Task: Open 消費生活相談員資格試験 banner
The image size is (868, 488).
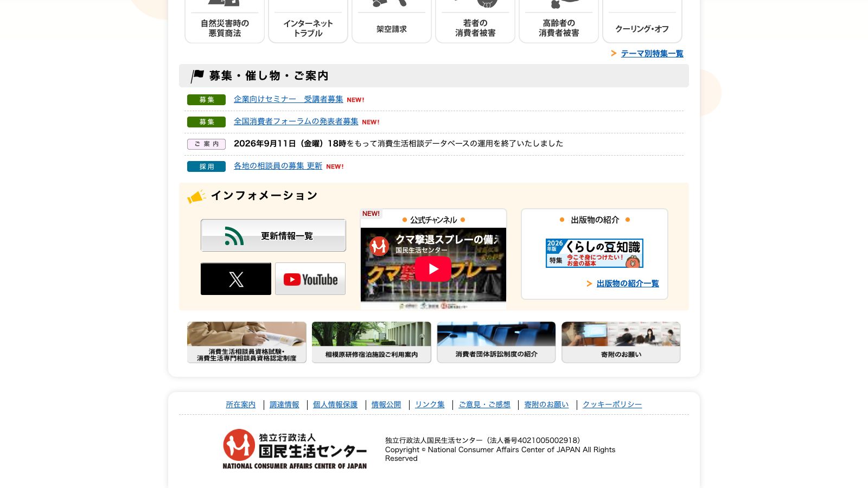Action: pos(247,342)
